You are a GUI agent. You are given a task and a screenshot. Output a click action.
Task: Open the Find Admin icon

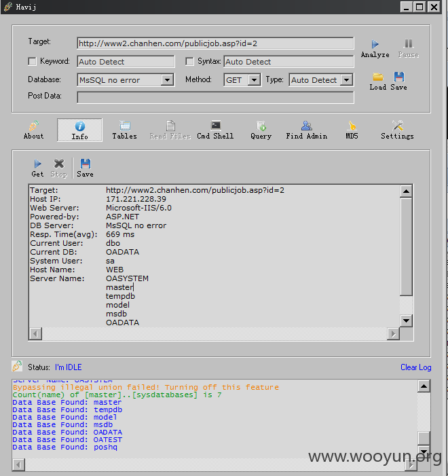point(307,126)
